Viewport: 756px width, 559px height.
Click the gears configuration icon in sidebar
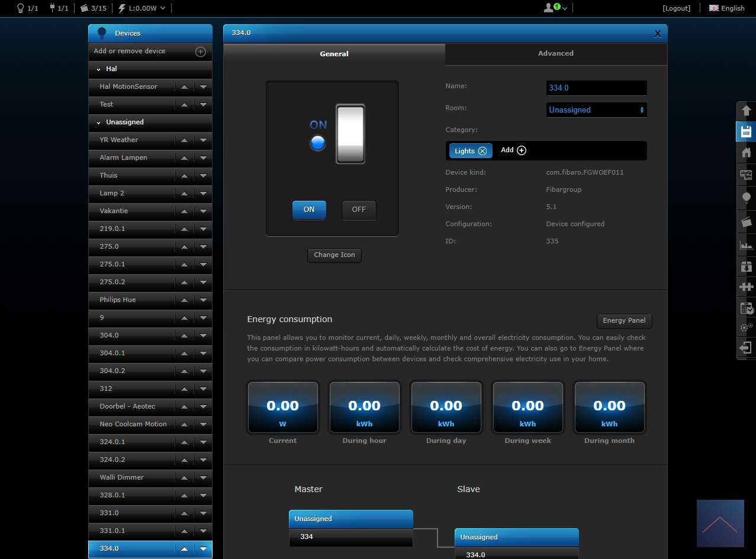746,327
